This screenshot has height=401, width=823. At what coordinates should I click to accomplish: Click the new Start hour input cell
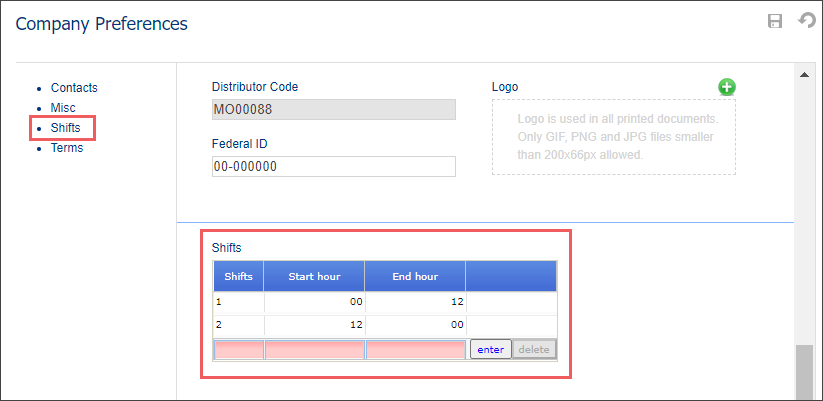click(314, 350)
